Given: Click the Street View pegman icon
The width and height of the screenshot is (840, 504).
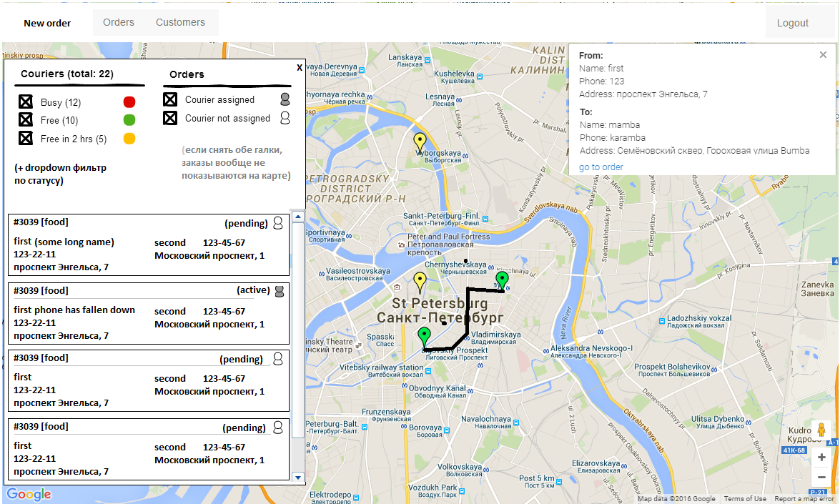Looking at the screenshot, I should 821,430.
